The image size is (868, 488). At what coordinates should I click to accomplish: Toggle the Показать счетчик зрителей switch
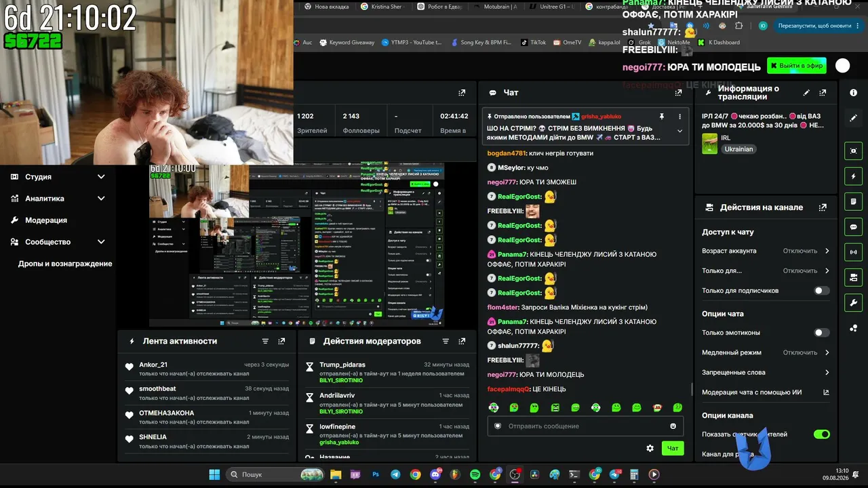[x=821, y=434]
